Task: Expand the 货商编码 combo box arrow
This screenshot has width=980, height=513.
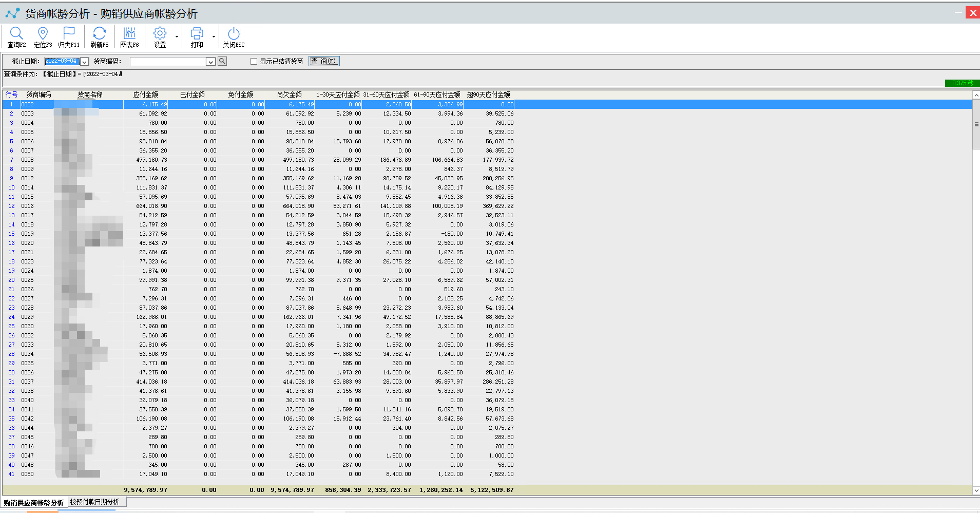Action: [x=210, y=62]
